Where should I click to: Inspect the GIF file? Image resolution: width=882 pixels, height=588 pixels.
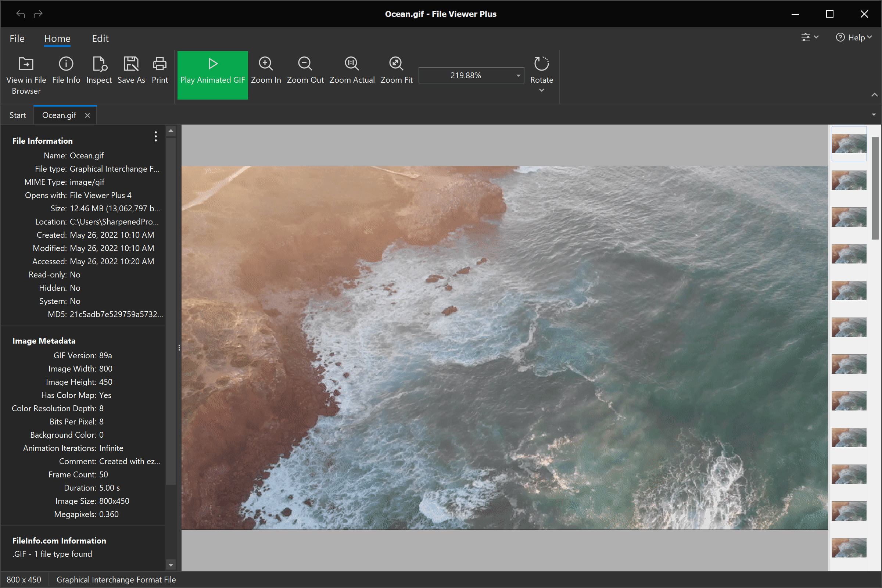(98, 71)
